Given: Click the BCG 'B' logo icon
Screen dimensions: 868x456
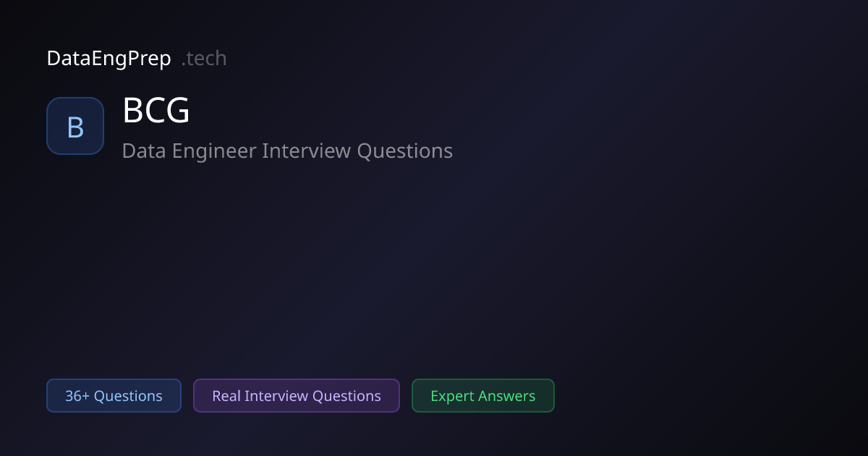Looking at the screenshot, I should pos(75,126).
